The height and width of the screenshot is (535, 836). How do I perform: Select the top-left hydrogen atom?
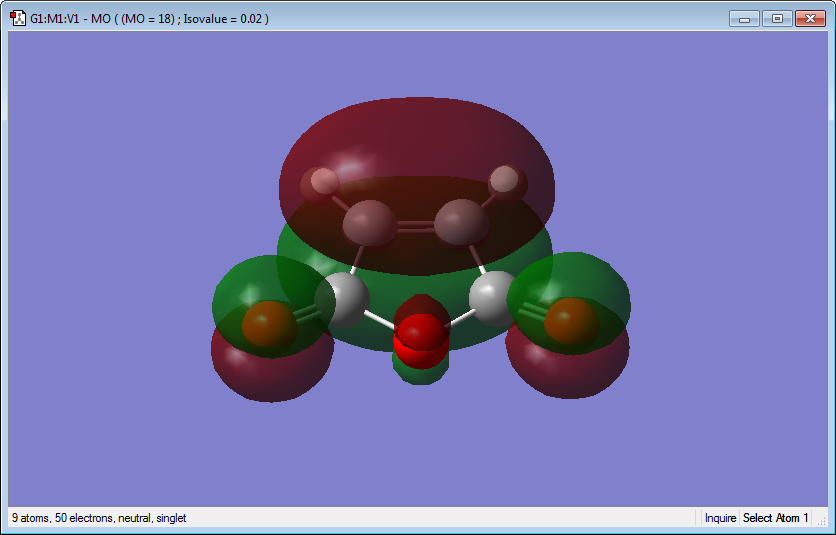pyautogui.click(x=319, y=185)
